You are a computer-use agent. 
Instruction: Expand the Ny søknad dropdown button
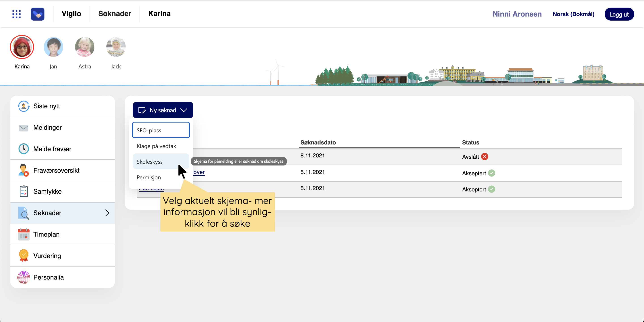click(x=163, y=110)
